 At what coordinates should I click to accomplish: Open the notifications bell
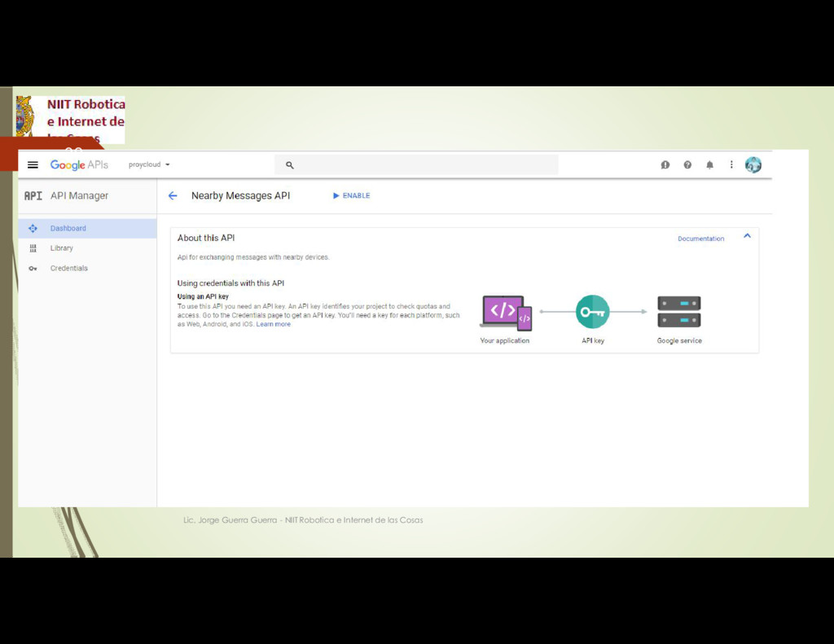(x=709, y=164)
